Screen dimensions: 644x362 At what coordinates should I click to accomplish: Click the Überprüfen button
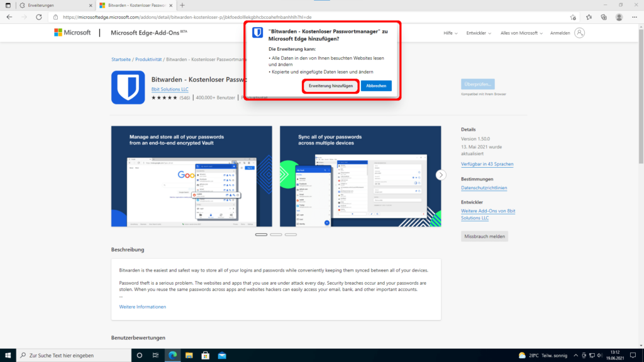pos(478,84)
